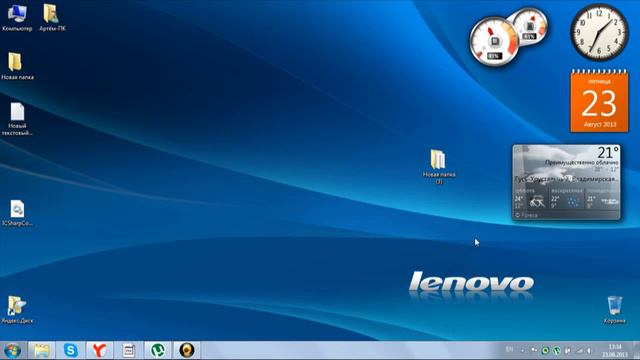640x360 pixels.
Task: Select the Новый текстовый document icon
Action: (17, 119)
